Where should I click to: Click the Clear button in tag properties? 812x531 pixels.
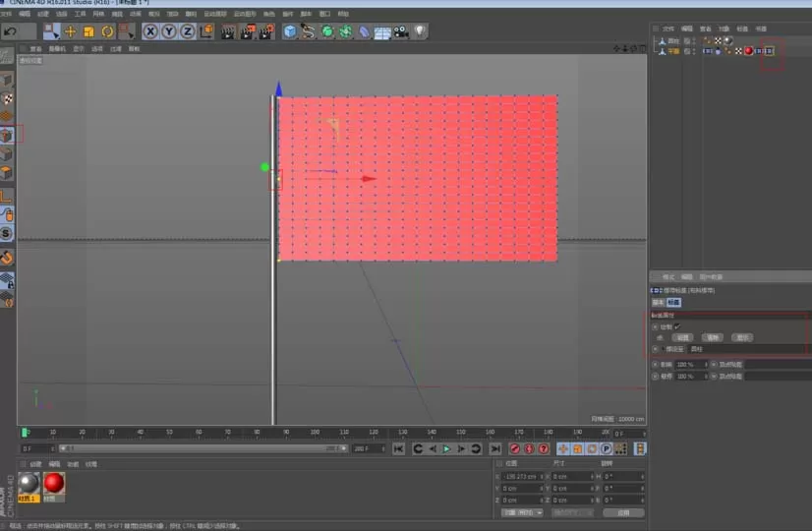713,337
